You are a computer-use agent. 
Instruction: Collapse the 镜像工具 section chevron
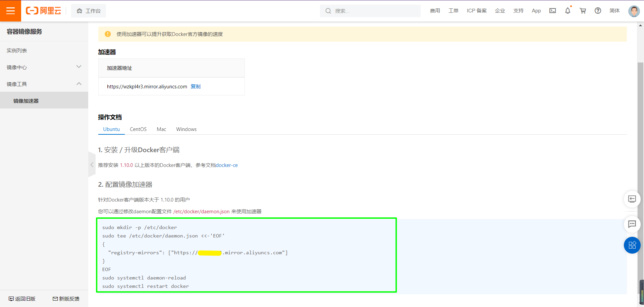point(79,84)
